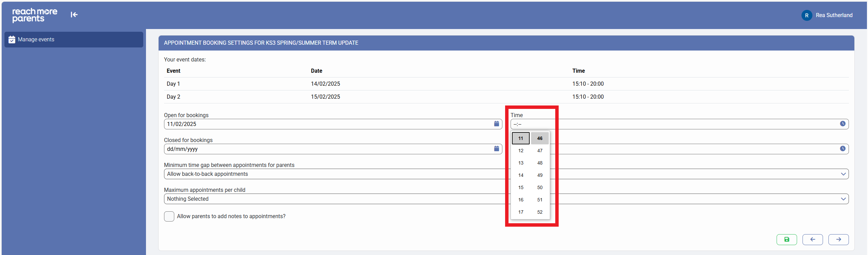Select minute 48 in the time picker
868x255 pixels.
[540, 163]
